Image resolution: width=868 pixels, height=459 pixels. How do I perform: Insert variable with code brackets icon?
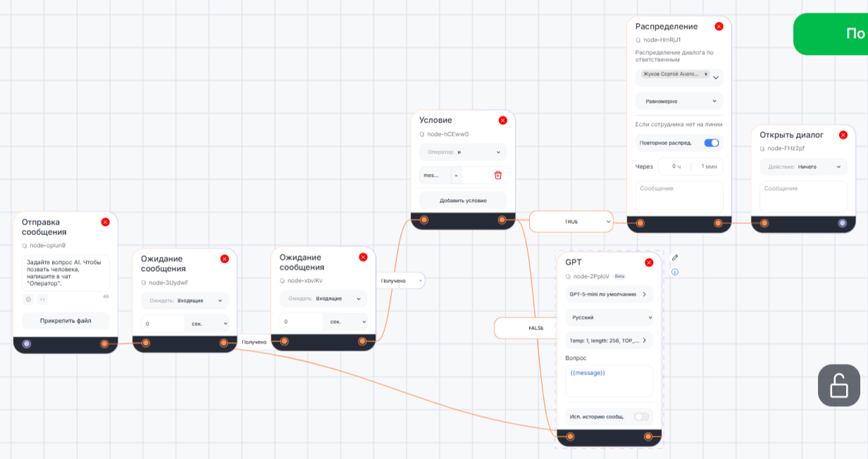point(42,299)
